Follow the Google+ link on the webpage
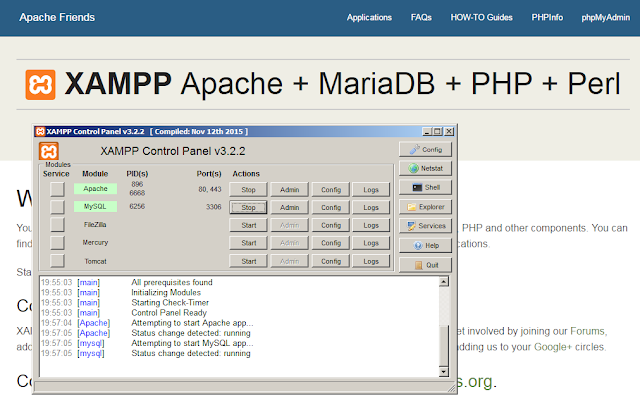This screenshot has height=401, width=640. coord(553,347)
